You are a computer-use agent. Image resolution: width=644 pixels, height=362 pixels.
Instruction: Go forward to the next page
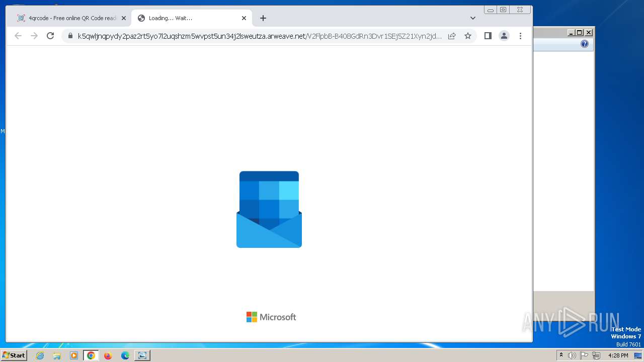click(34, 36)
